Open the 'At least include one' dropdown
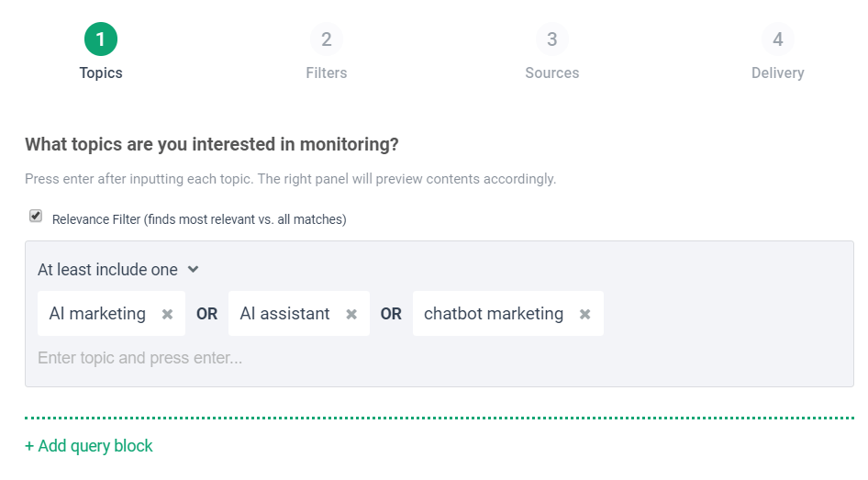The width and height of the screenshot is (868, 480). (107, 270)
